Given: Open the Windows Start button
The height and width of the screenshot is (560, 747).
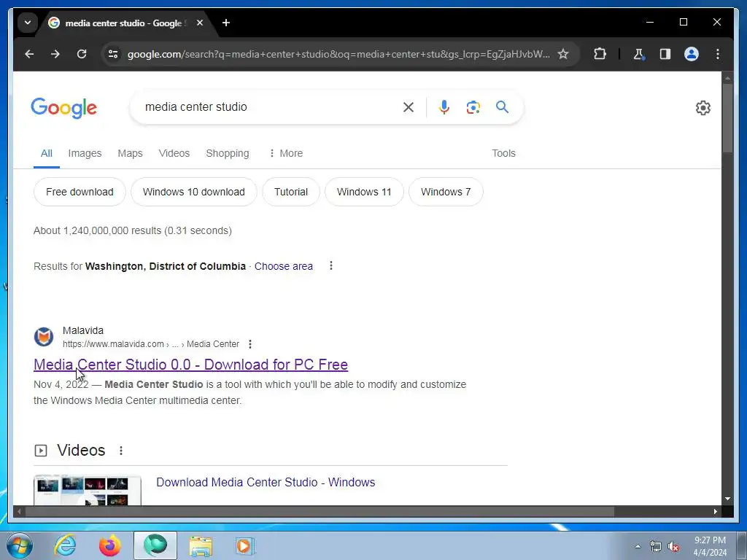Looking at the screenshot, I should (20, 545).
